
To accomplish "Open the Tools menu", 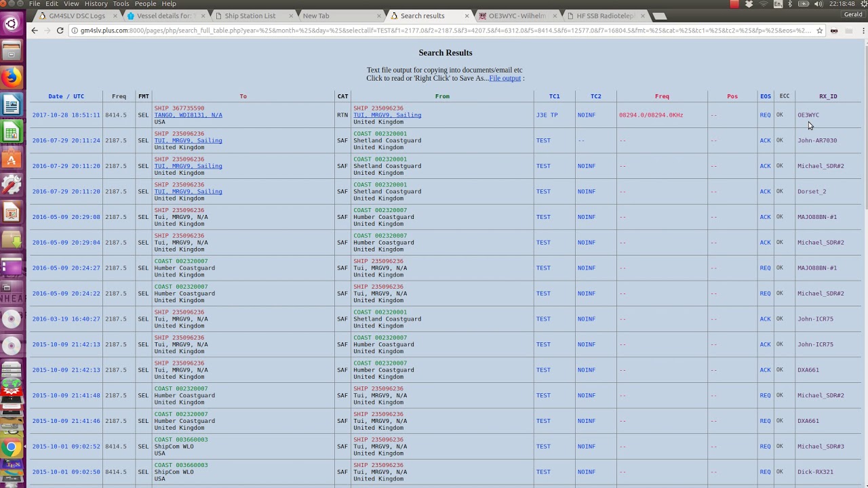I will pos(121,4).
